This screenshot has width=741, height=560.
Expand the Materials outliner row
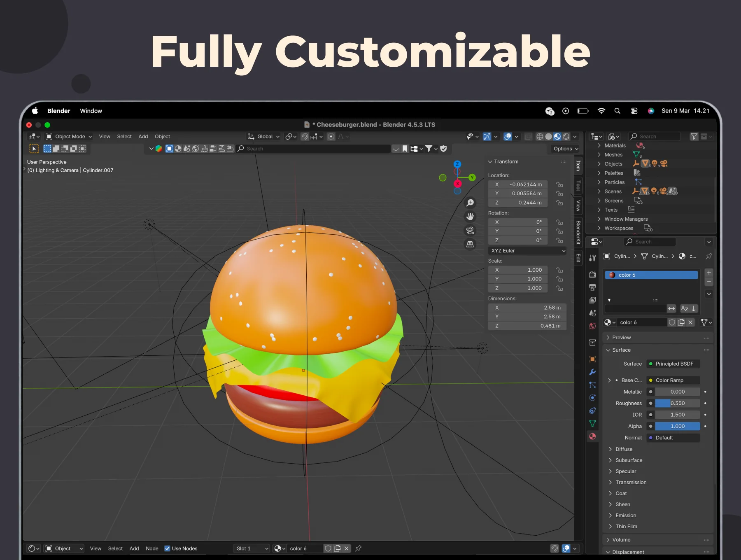coord(599,145)
